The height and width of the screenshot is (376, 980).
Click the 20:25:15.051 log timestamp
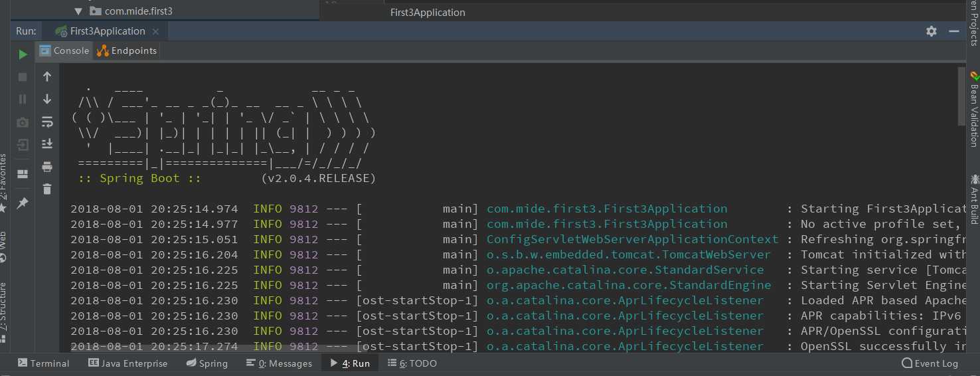click(195, 239)
